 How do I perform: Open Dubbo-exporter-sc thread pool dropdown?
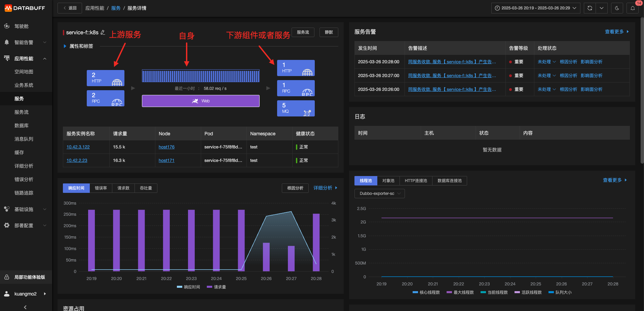[x=380, y=194]
